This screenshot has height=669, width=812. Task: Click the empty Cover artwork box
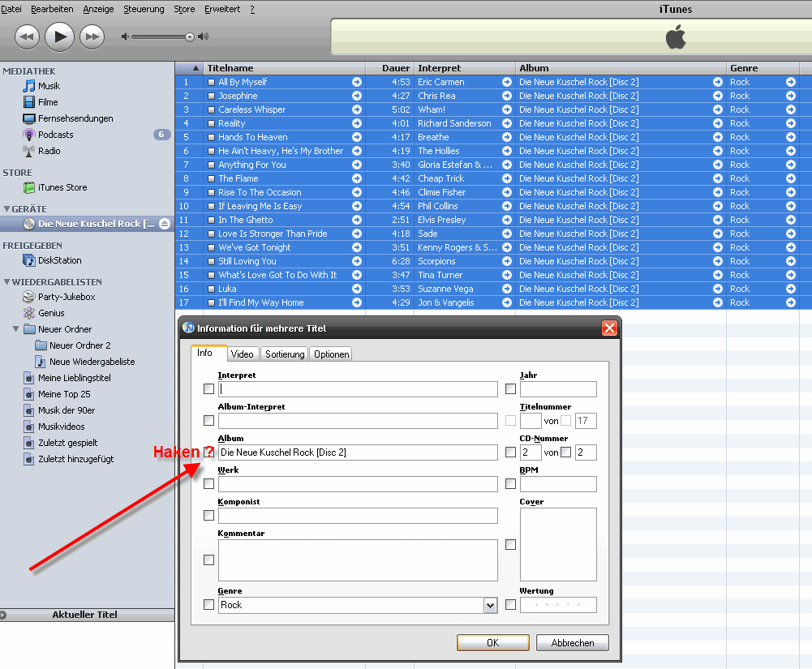558,544
